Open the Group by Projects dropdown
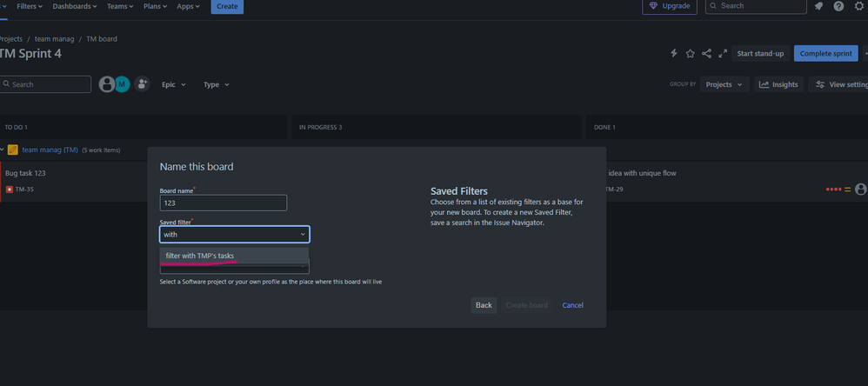Image resolution: width=868 pixels, height=386 pixels. [x=724, y=84]
